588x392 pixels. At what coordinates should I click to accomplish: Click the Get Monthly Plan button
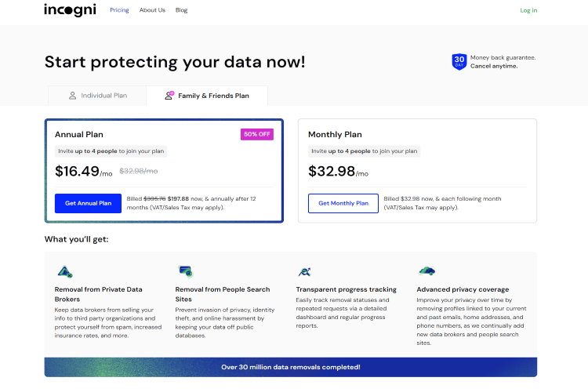pyautogui.click(x=343, y=203)
